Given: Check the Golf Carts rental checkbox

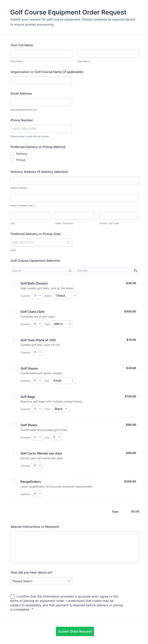Looking at the screenshot, I should pos(15,453).
